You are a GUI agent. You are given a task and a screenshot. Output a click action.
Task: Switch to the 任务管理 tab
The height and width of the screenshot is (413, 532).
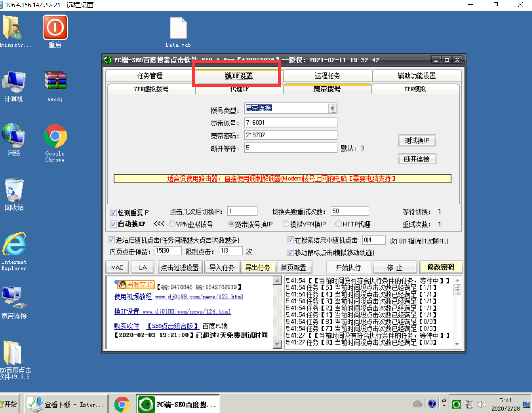[x=150, y=76]
